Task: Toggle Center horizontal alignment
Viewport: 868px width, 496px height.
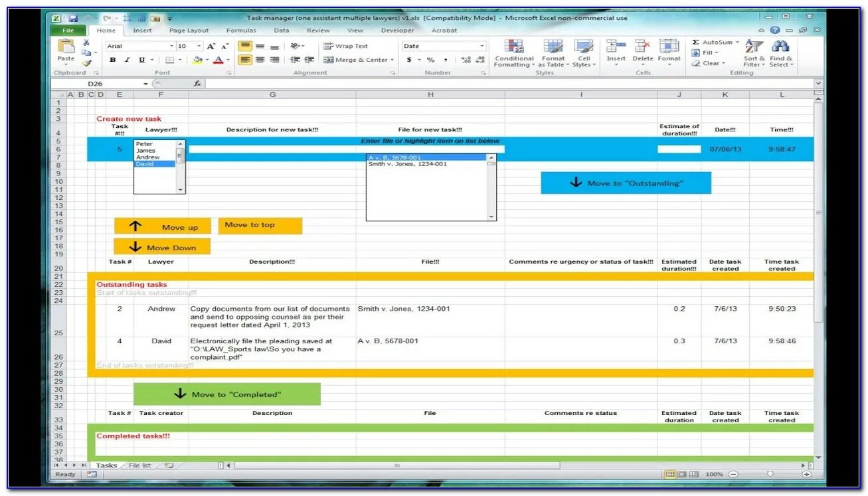Action: point(260,60)
